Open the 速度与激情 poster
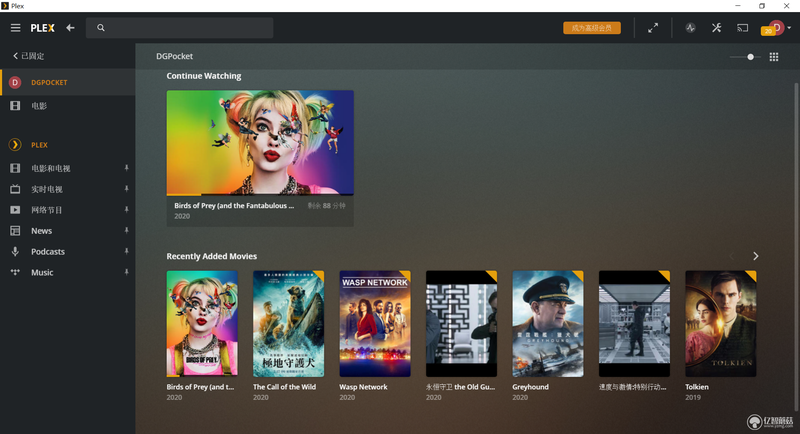Viewport: 800px width, 434px height. pyautogui.click(x=635, y=324)
